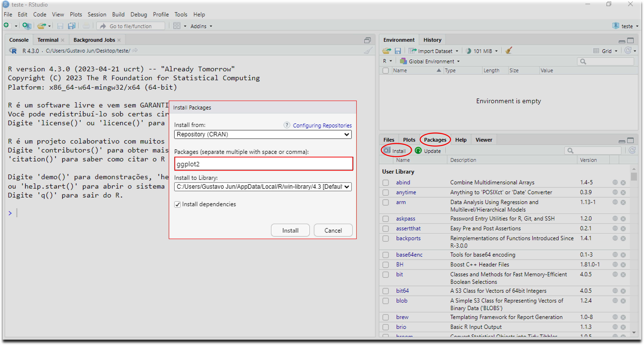Open the Install from repository dropdown
The width and height of the screenshot is (644, 345).
[x=263, y=134]
